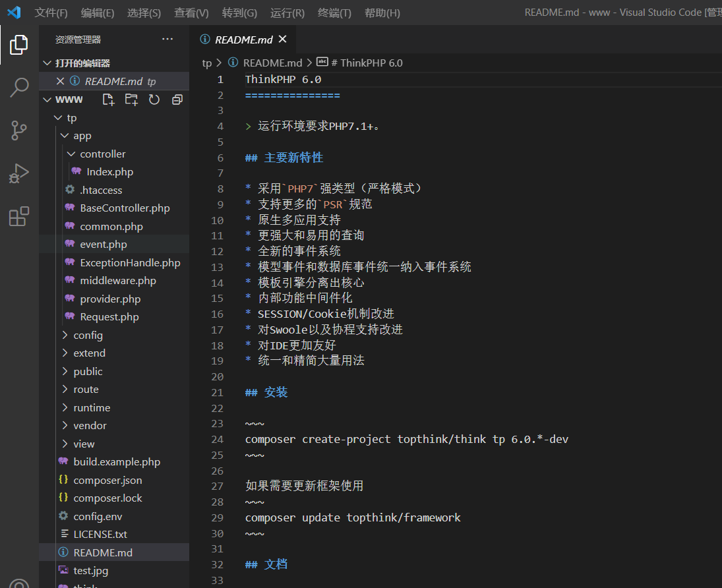Expand the vendor folder

90,426
